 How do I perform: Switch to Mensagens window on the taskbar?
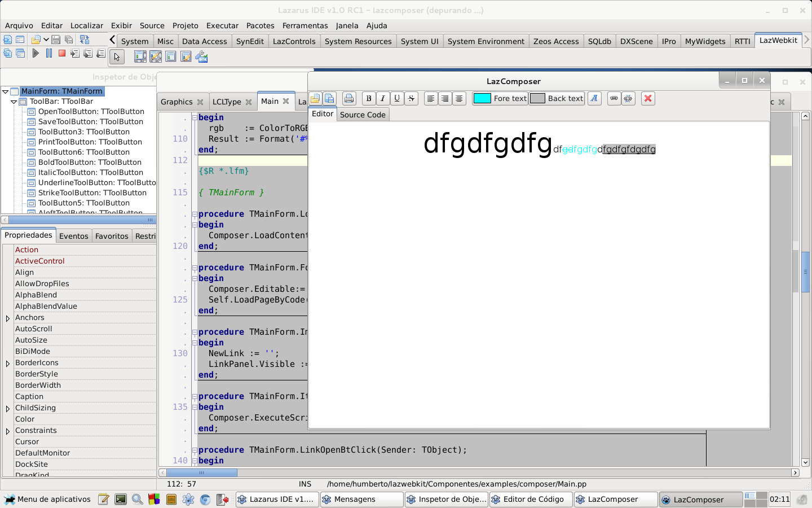361,499
